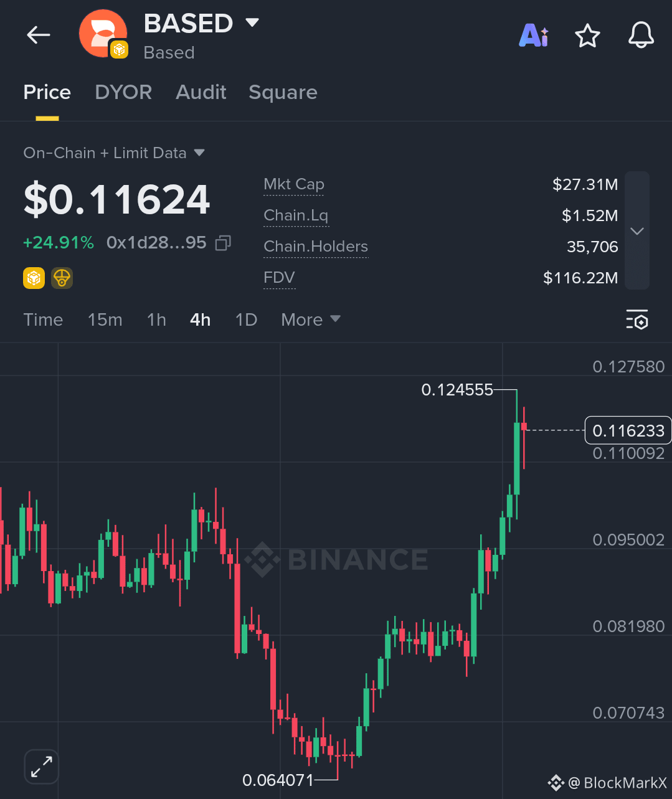Open On-Chain + Limit Data dropdown
672x799 pixels.
pos(114,153)
